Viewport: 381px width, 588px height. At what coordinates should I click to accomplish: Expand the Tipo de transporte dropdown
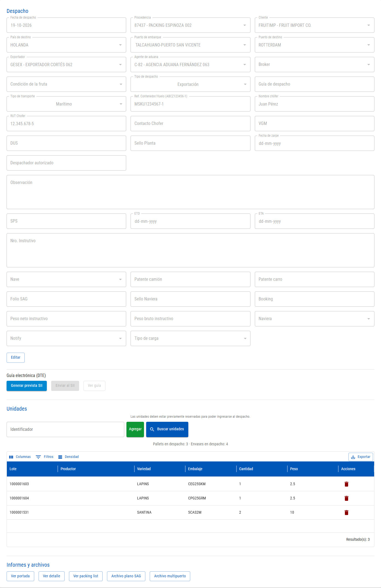pos(66,104)
